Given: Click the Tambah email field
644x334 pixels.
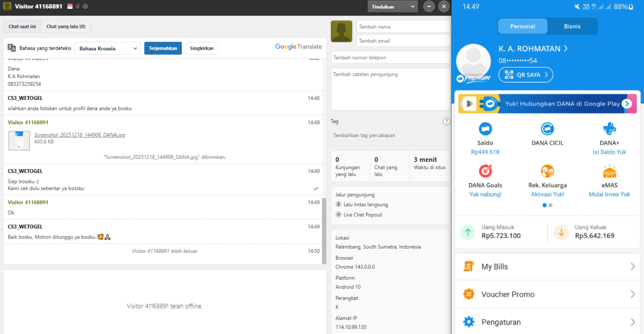Looking at the screenshot, I should coord(403,41).
